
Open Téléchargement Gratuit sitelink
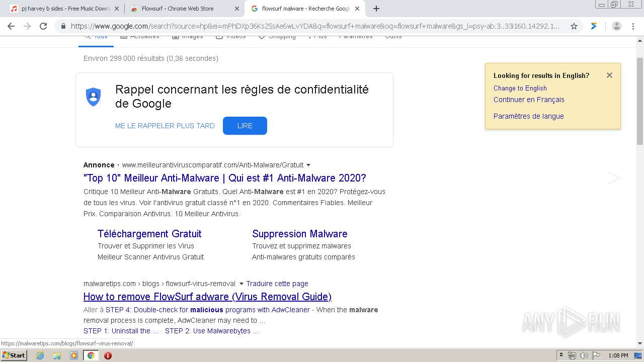pos(149,234)
